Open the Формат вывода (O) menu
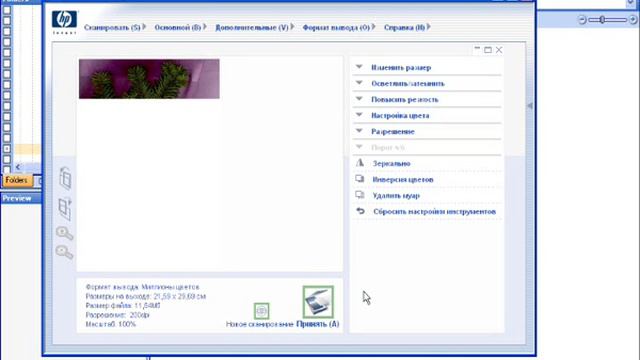 tap(339, 27)
